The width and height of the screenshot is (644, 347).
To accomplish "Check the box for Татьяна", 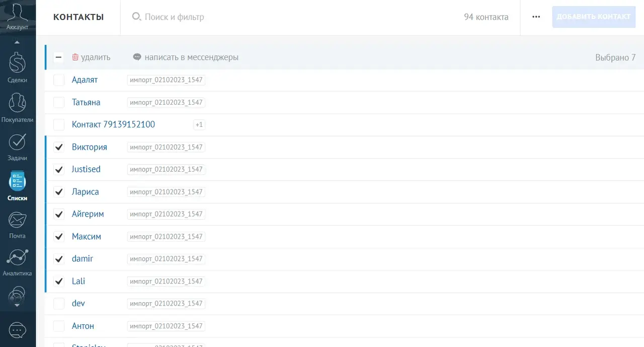I will pos(59,102).
